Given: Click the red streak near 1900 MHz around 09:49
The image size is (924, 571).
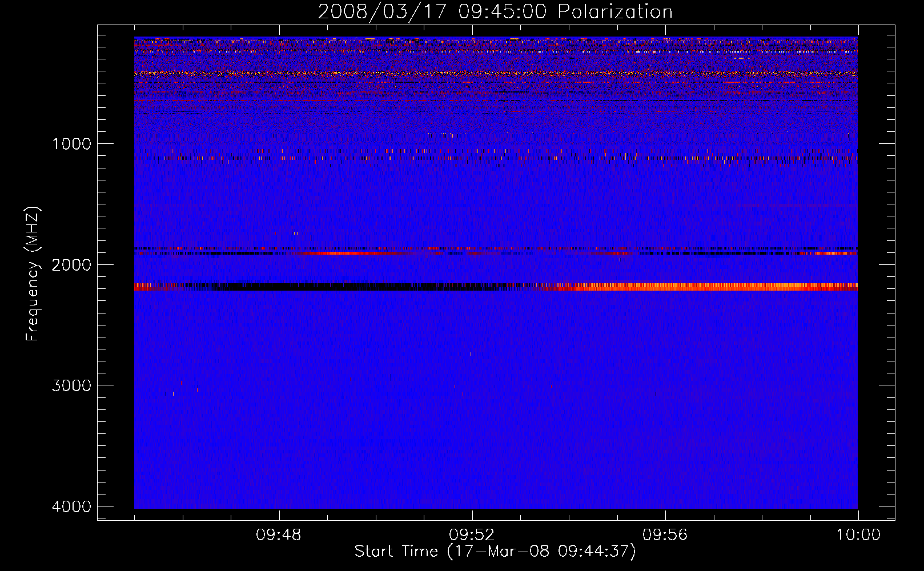Looking at the screenshot, I should (346, 253).
